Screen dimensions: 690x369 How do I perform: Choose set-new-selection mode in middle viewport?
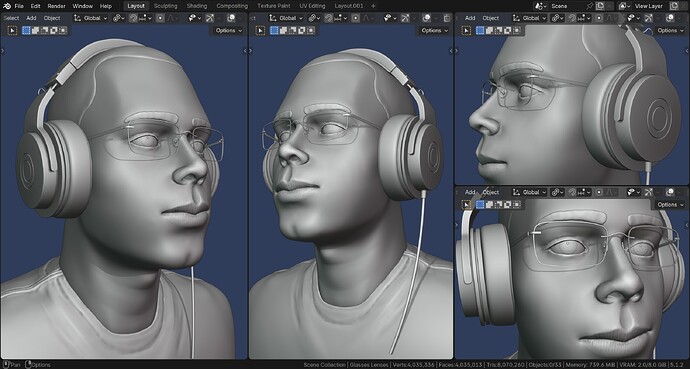click(x=274, y=30)
